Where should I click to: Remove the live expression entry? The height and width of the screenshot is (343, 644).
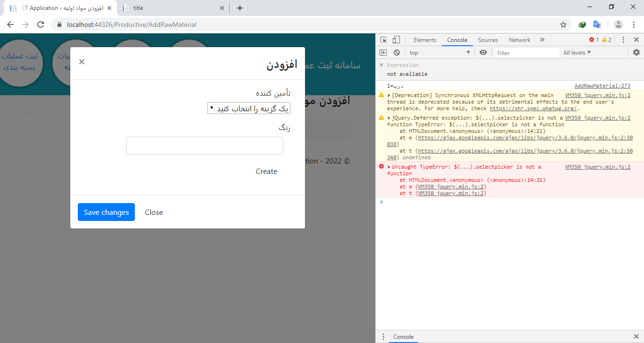(x=381, y=65)
